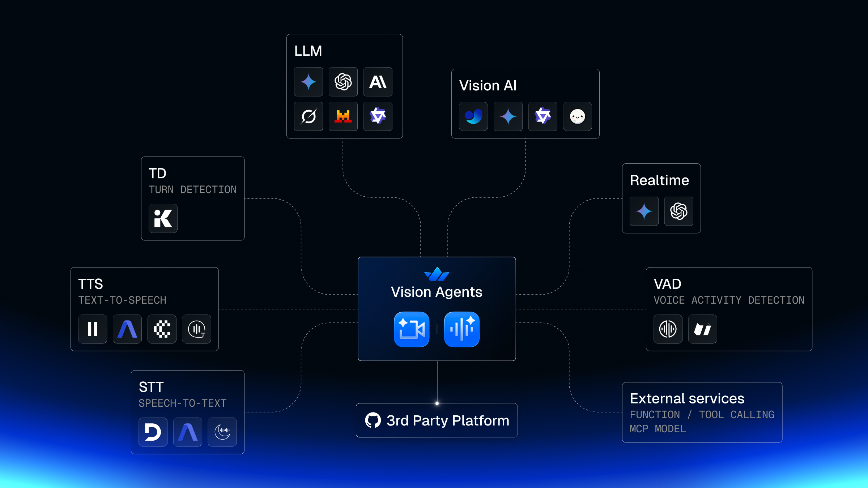Viewport: 868px width, 488px height.
Task: Click the white smiley face icon in Vision AI
Action: point(577,116)
